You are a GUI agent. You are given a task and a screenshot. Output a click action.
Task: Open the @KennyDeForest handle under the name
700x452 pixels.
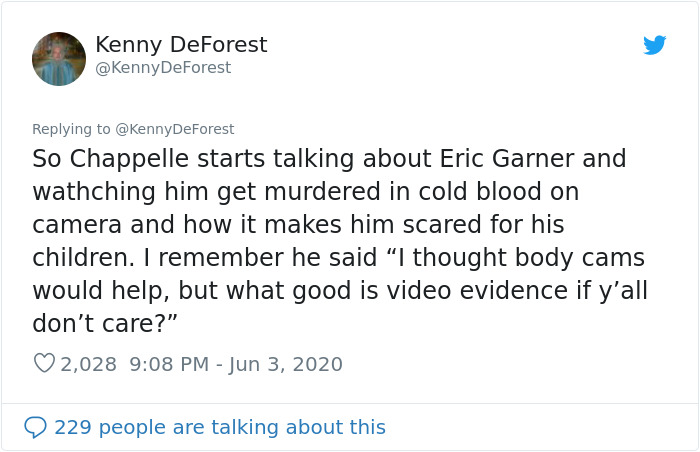(163, 68)
